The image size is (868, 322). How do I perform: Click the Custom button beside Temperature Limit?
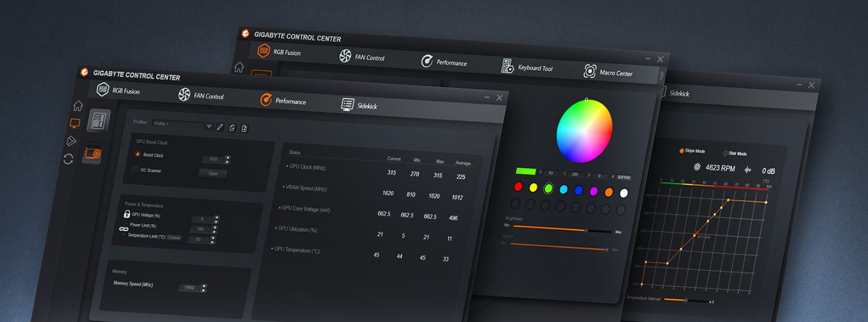click(174, 237)
